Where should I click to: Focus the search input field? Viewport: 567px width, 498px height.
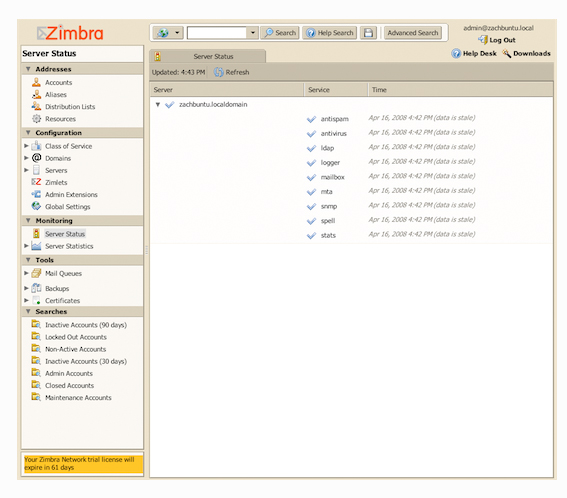[217, 33]
